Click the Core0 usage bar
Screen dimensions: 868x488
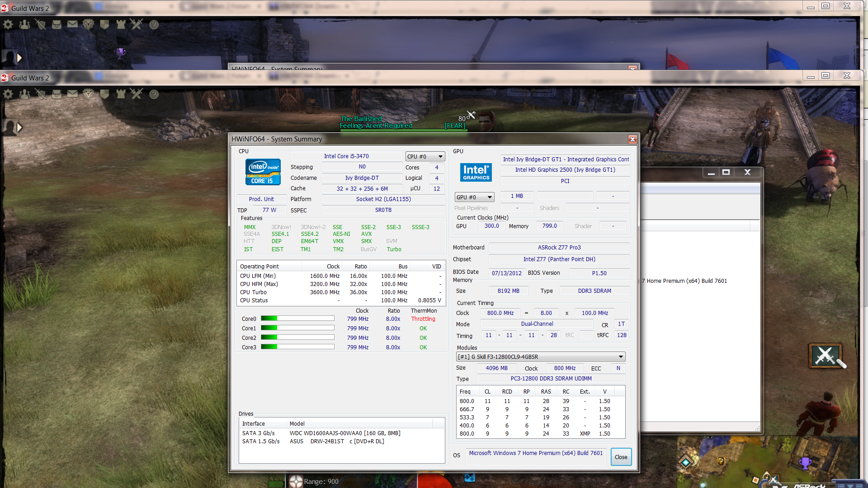[297, 319]
